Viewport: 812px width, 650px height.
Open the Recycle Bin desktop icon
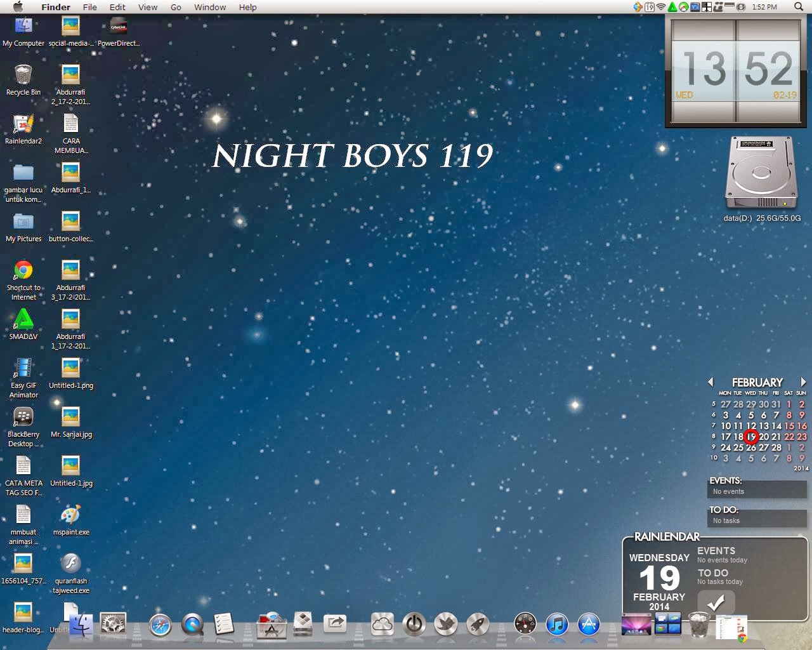[x=23, y=74]
